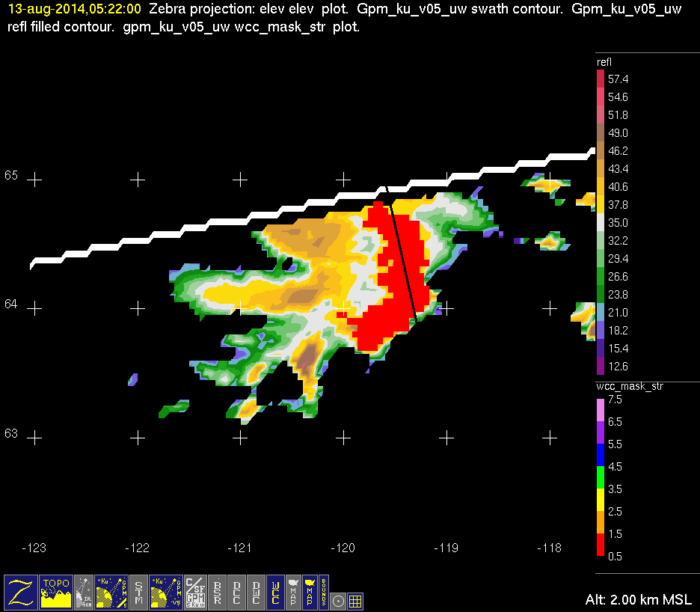700x612 pixels.
Task: Click the 12.6 value on refl legend
Action: point(618,367)
